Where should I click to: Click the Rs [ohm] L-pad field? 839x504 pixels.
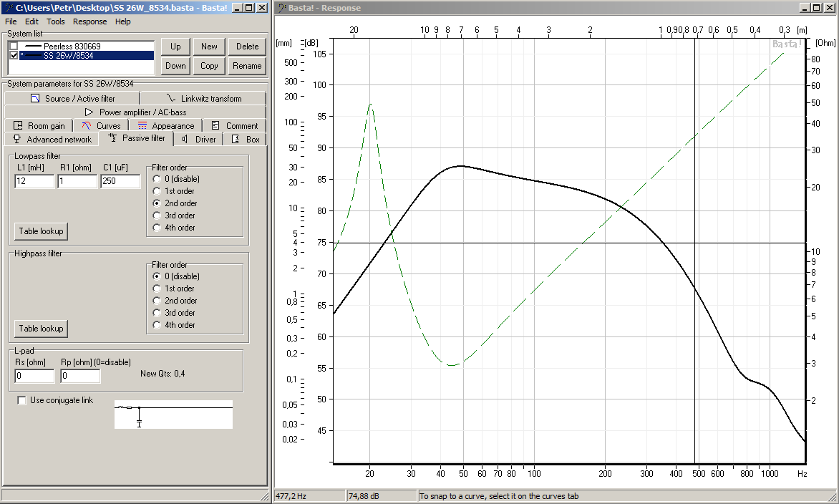(x=34, y=376)
